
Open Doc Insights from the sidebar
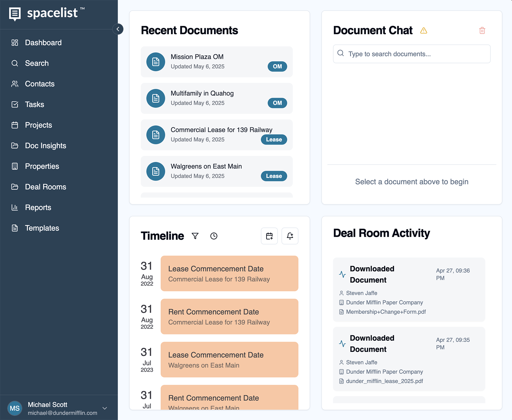46,146
